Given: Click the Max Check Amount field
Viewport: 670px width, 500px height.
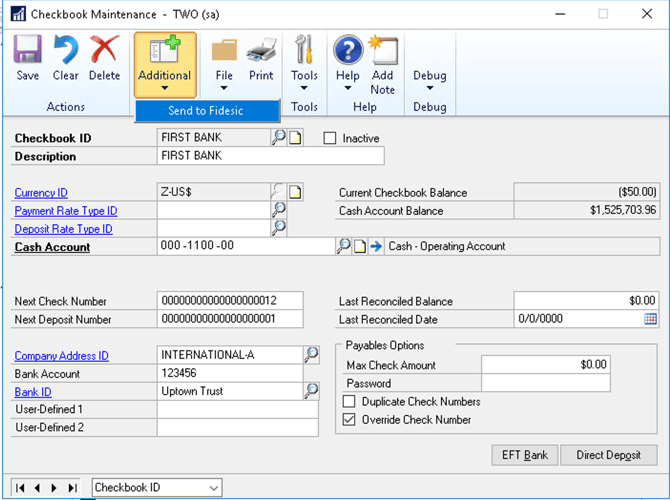Looking at the screenshot, I should click(546, 365).
